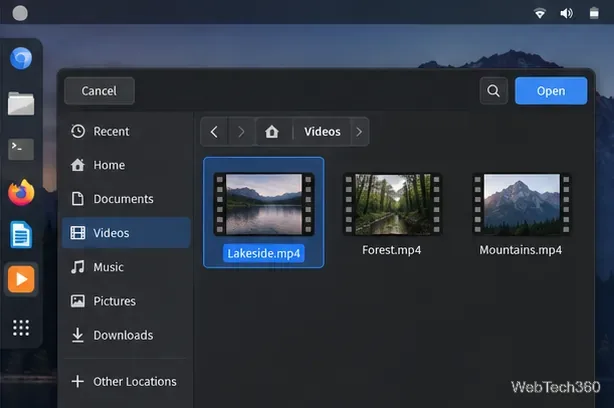Go to Home in the sidebar
The height and width of the screenshot is (408, 614).
pos(126,165)
